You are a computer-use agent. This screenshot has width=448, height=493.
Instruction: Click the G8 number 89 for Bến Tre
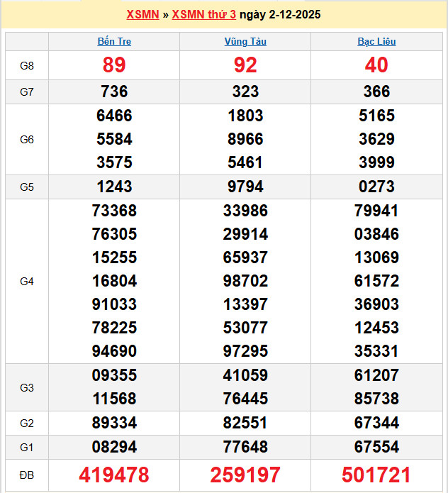click(x=114, y=65)
